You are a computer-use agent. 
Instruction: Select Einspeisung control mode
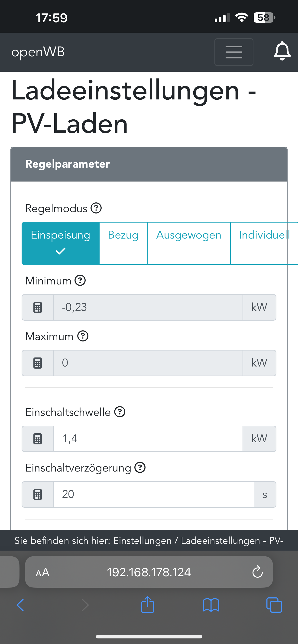[x=61, y=243]
